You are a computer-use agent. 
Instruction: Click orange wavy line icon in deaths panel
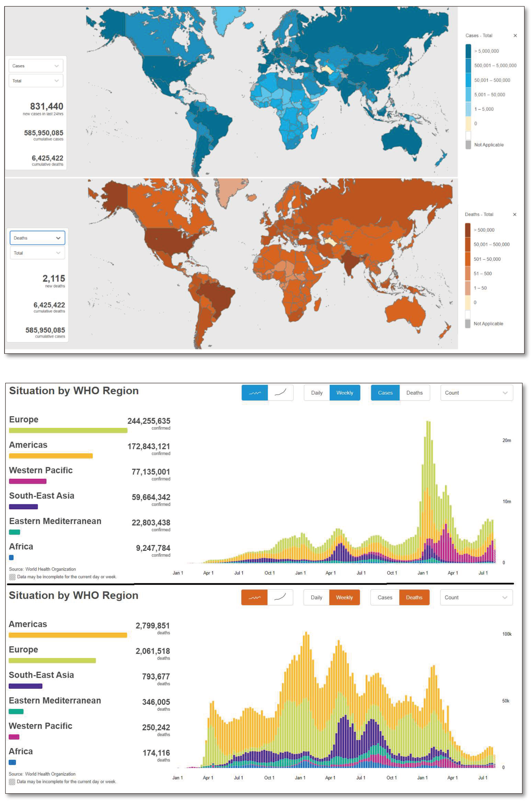coord(254,598)
